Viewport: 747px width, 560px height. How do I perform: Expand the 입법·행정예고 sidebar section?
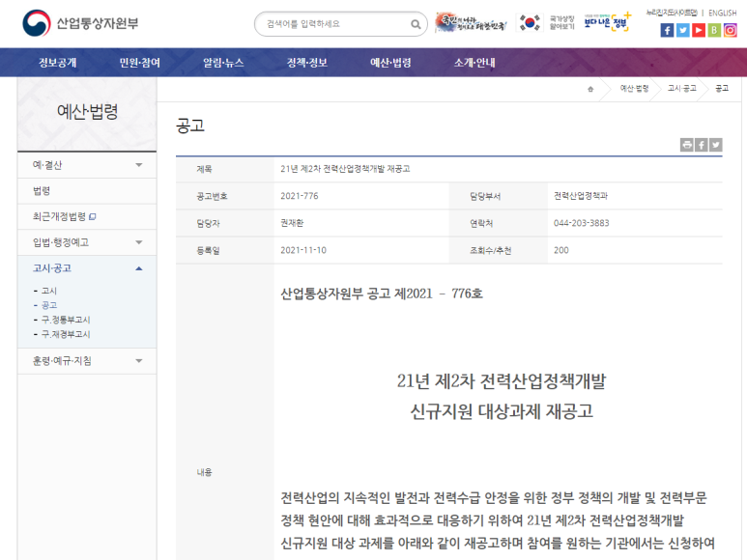click(87, 242)
